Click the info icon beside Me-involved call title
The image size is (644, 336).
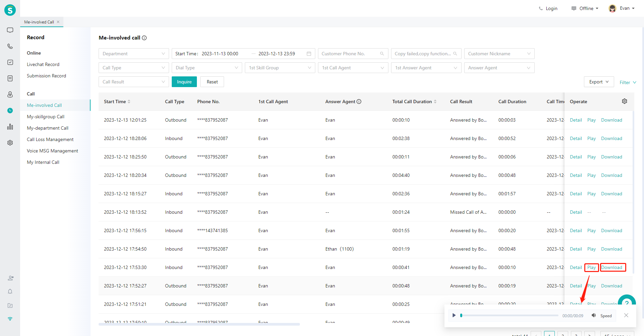click(144, 38)
